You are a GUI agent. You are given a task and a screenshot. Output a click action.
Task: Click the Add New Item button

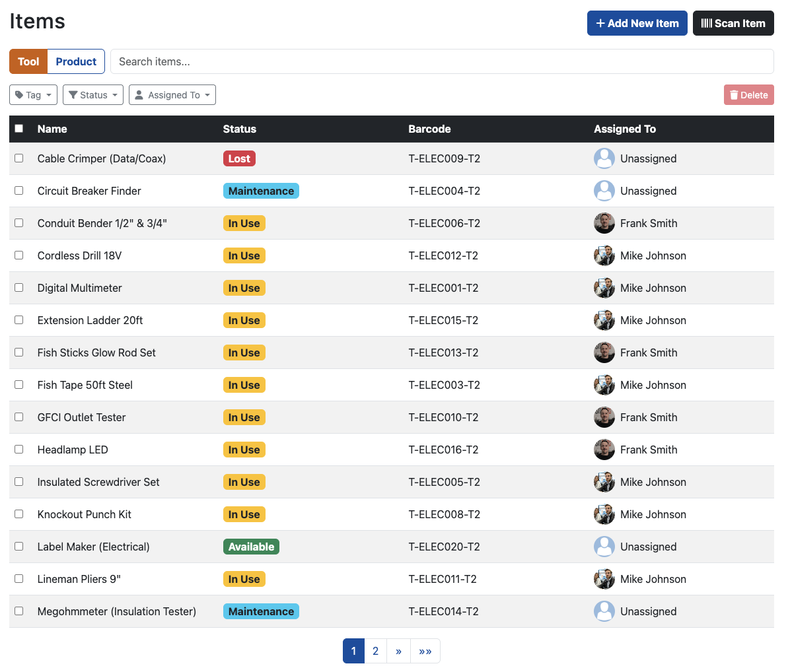click(x=637, y=22)
